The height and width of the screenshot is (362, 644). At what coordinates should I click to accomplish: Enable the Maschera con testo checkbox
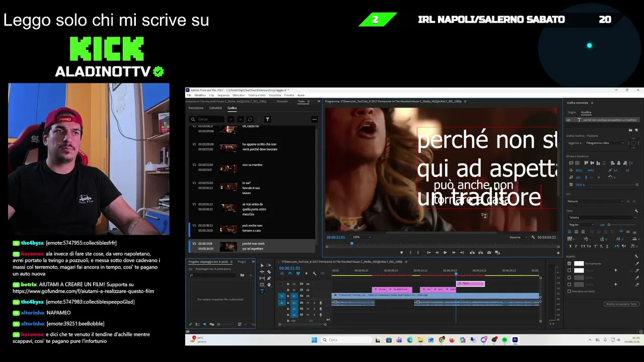click(x=569, y=291)
